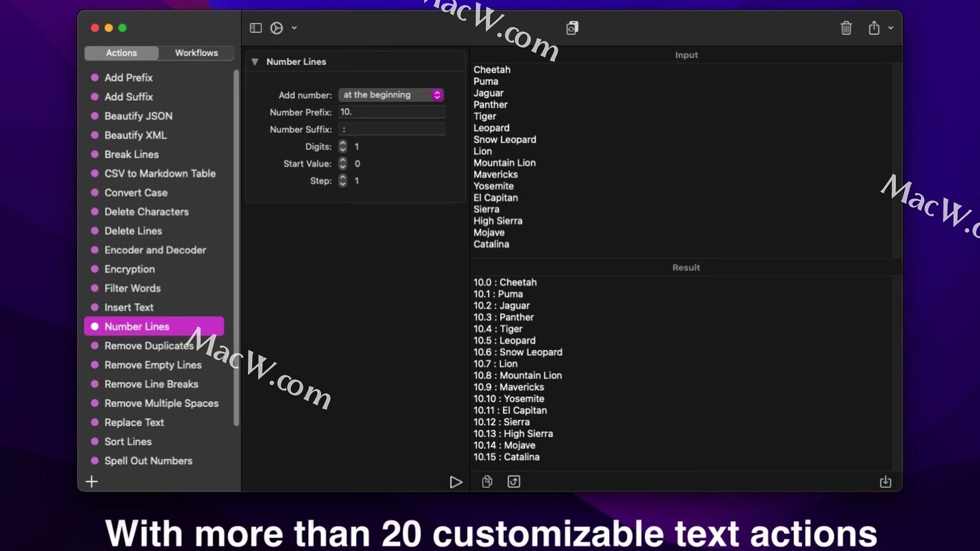Viewport: 980px width, 551px height.
Task: Click the paste clipboard icon below result
Action: [487, 481]
